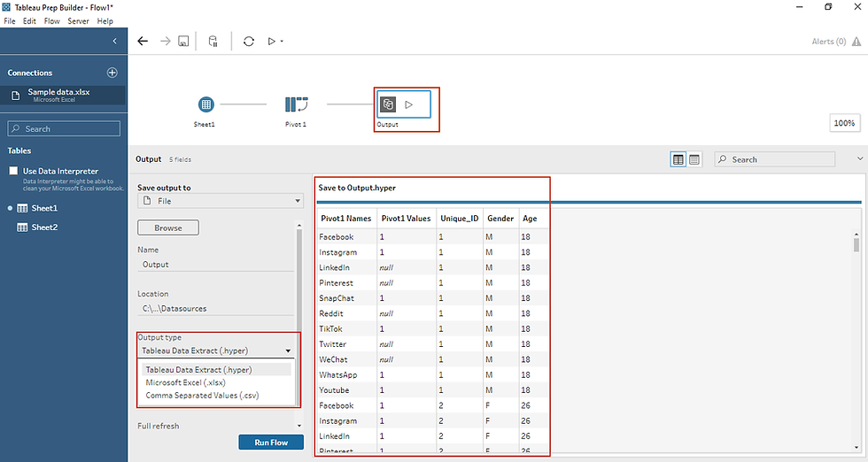Switch to list view

pos(694,159)
